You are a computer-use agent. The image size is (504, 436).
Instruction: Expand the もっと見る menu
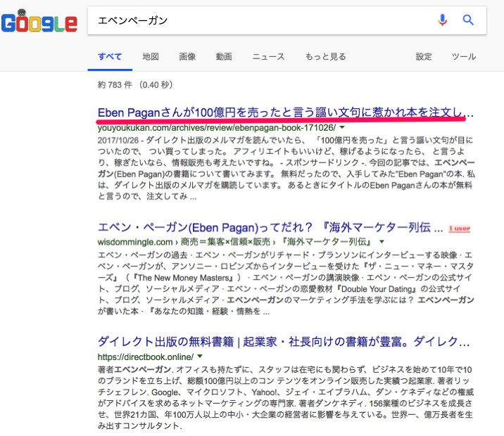(325, 57)
